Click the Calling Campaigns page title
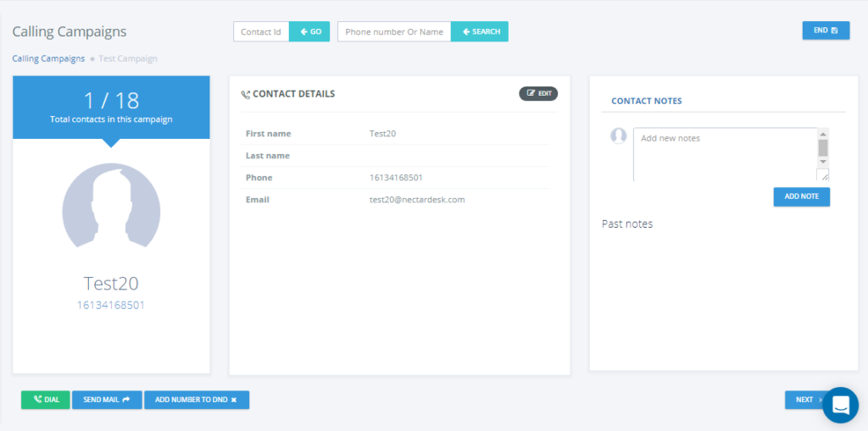This screenshot has height=431, width=868. [70, 31]
